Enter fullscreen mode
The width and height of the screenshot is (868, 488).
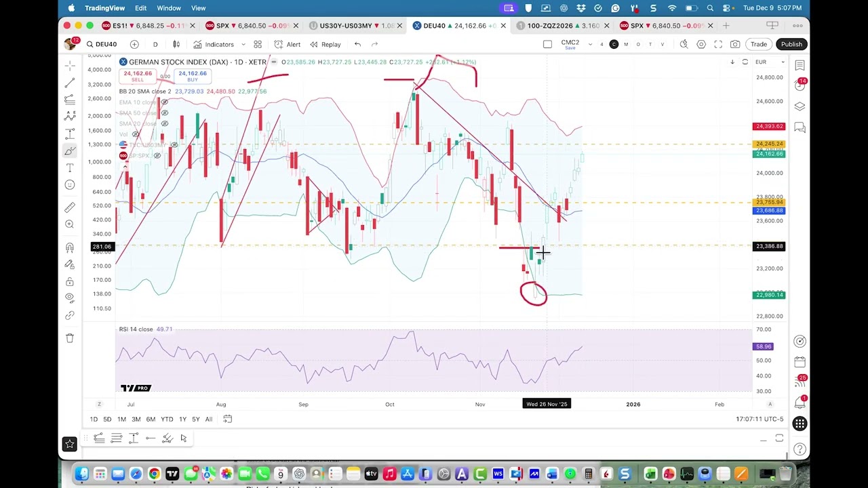click(718, 44)
